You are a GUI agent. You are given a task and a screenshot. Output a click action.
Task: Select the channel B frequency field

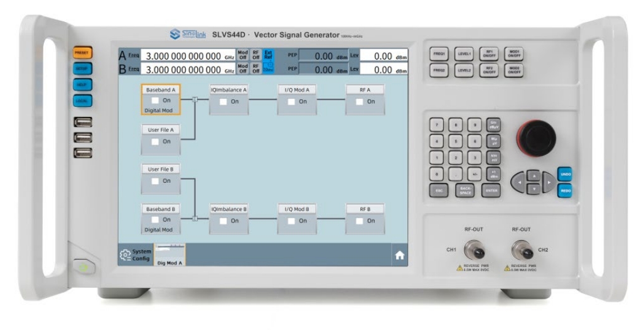click(x=188, y=69)
